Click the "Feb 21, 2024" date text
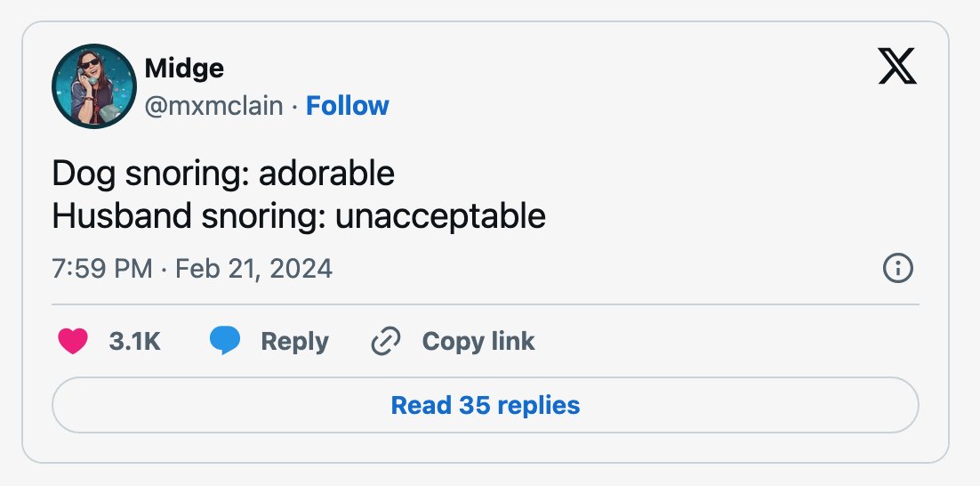Screen dimensions: 980x486 point(253,269)
